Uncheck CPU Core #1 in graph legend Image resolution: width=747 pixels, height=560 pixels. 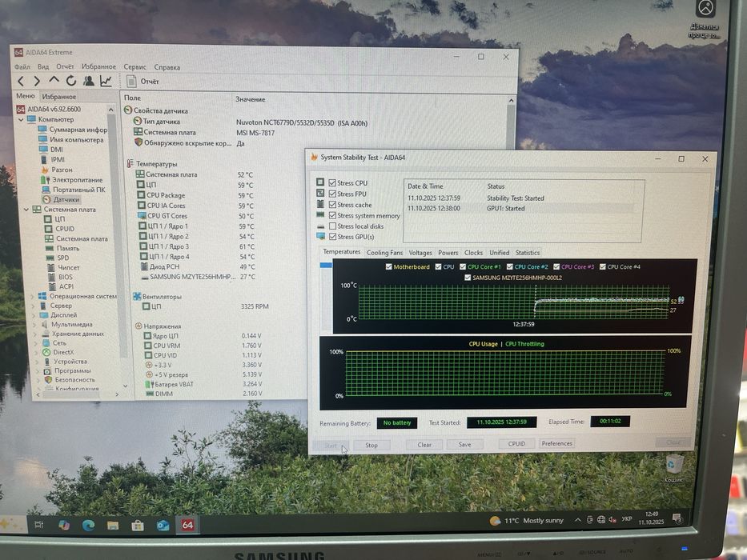[463, 266]
